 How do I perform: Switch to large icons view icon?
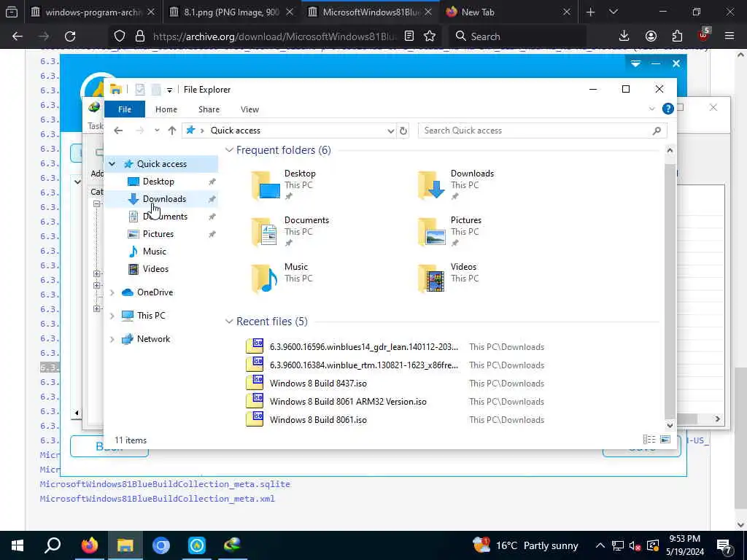pos(665,440)
